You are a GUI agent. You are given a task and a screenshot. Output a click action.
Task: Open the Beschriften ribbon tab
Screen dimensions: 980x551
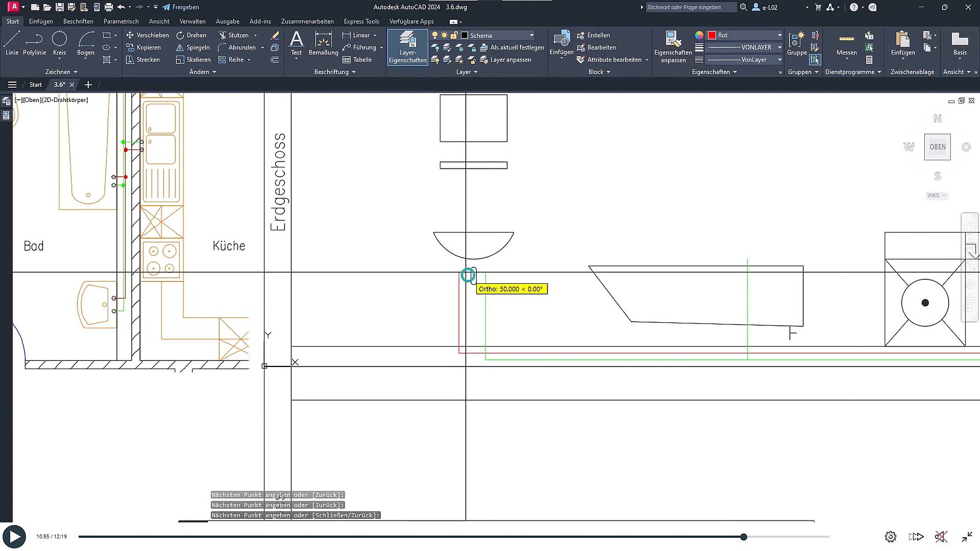[x=78, y=21]
